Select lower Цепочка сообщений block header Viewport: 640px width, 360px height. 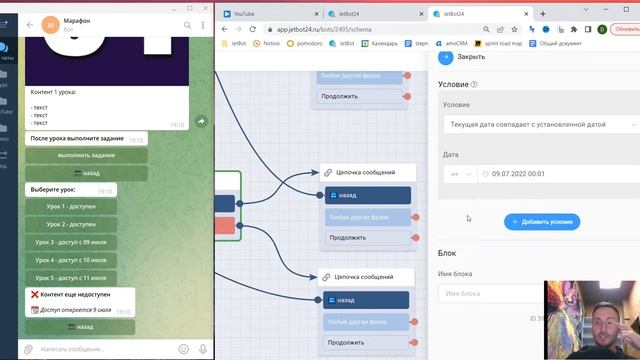coord(366,277)
